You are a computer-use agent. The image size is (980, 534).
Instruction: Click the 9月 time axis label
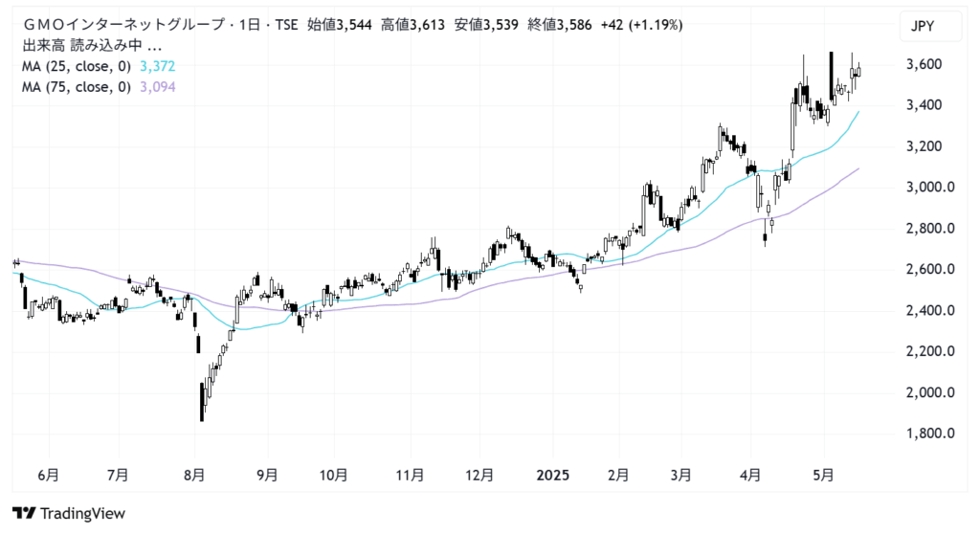coord(268,476)
